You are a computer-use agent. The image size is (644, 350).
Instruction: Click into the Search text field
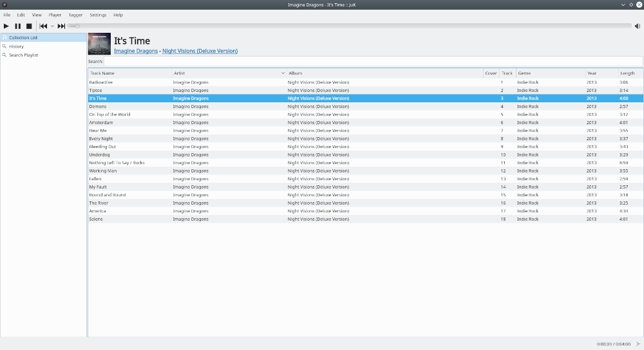pyautogui.click(x=372, y=62)
